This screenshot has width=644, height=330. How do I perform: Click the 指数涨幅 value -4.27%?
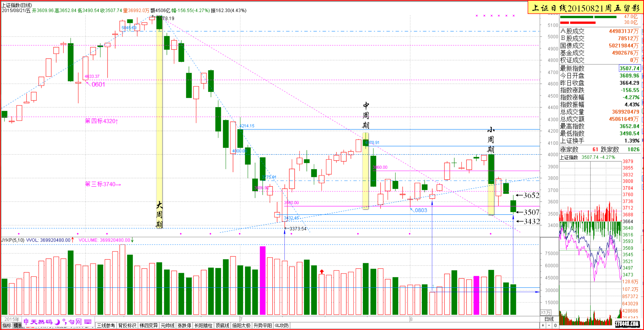pos(631,97)
